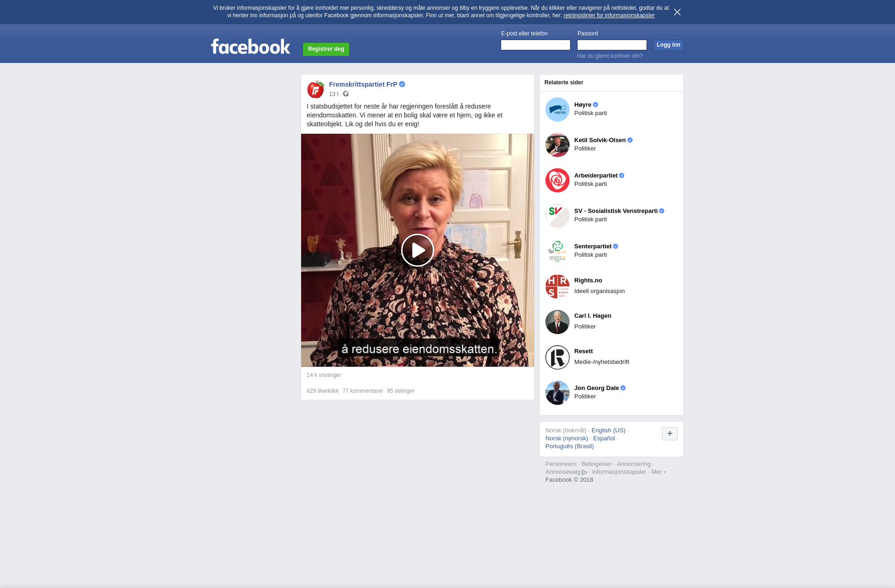Click the SV party logo icon
The height and width of the screenshot is (588, 895).
(558, 216)
